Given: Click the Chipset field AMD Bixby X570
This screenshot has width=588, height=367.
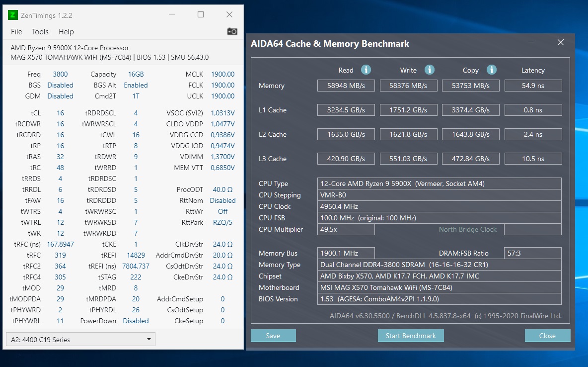Looking at the screenshot, I should (439, 276).
